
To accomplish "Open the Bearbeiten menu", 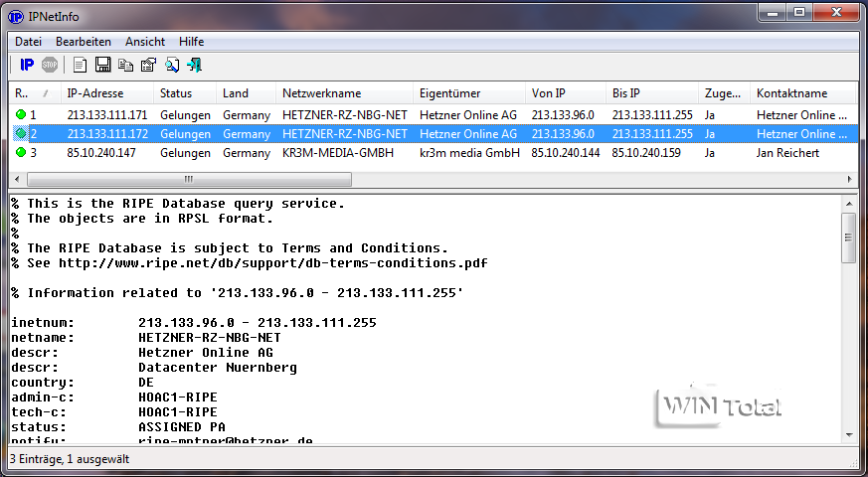I will pos(84,42).
